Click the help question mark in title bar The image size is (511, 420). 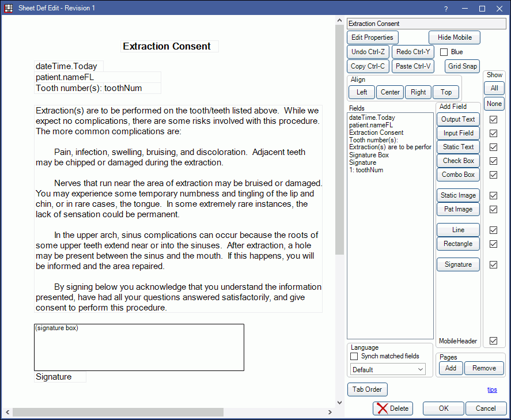pyautogui.click(x=446, y=9)
